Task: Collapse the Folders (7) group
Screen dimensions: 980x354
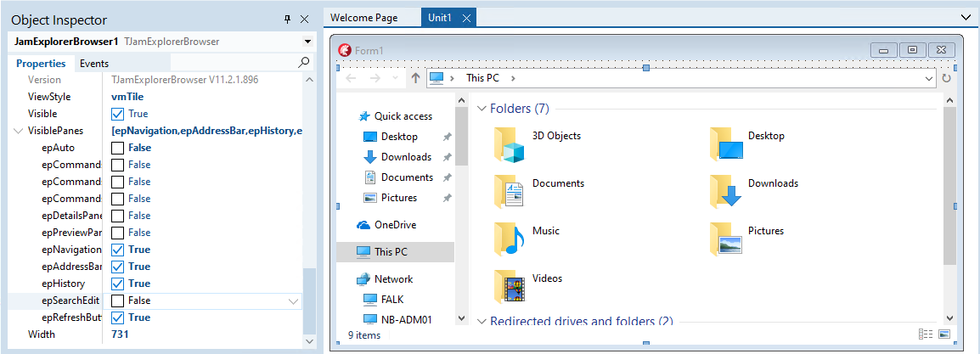Action: point(482,109)
